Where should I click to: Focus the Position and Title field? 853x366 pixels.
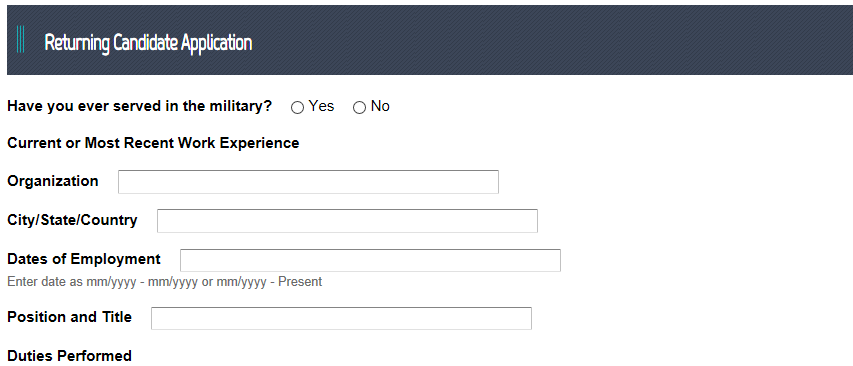click(x=341, y=318)
